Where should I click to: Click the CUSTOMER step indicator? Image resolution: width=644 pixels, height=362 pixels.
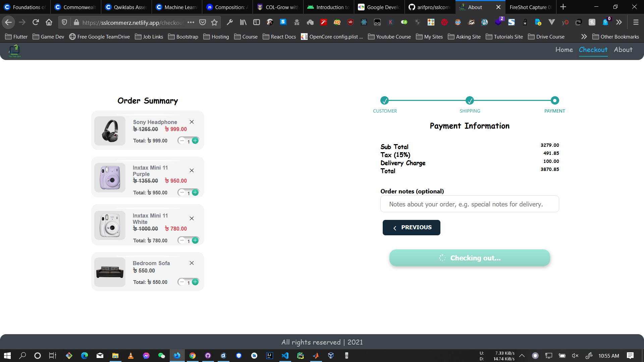tap(384, 100)
